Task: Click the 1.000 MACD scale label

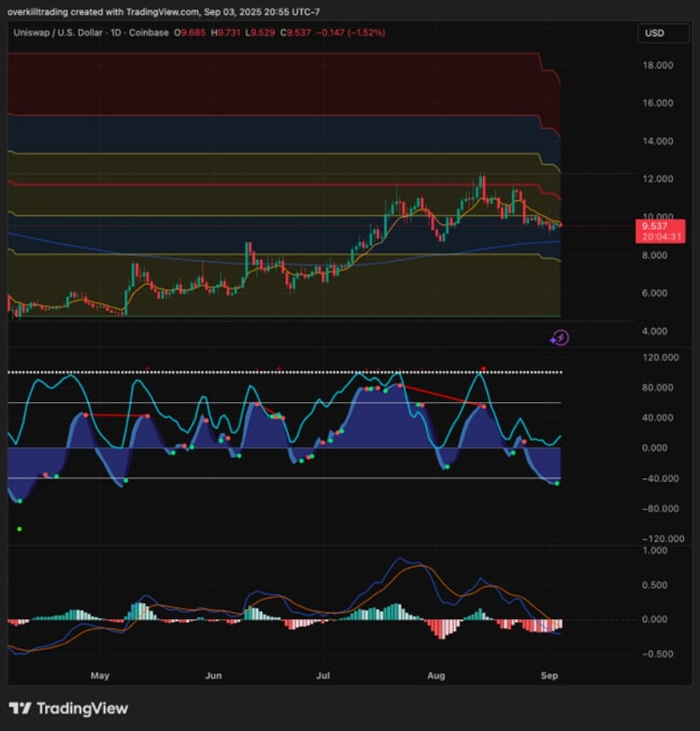Action: [x=655, y=550]
